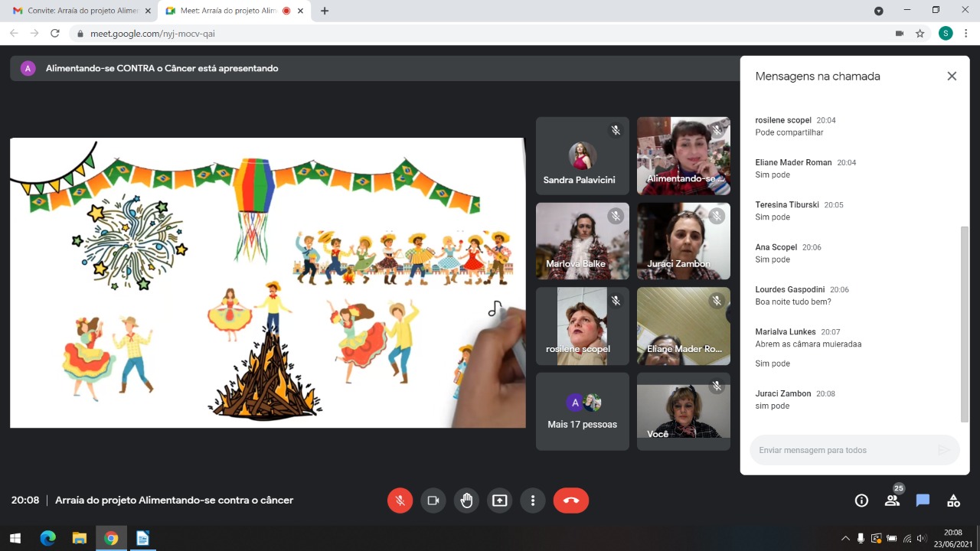Raise hand in the meeting
This screenshot has width=980, height=551.
coord(466,500)
